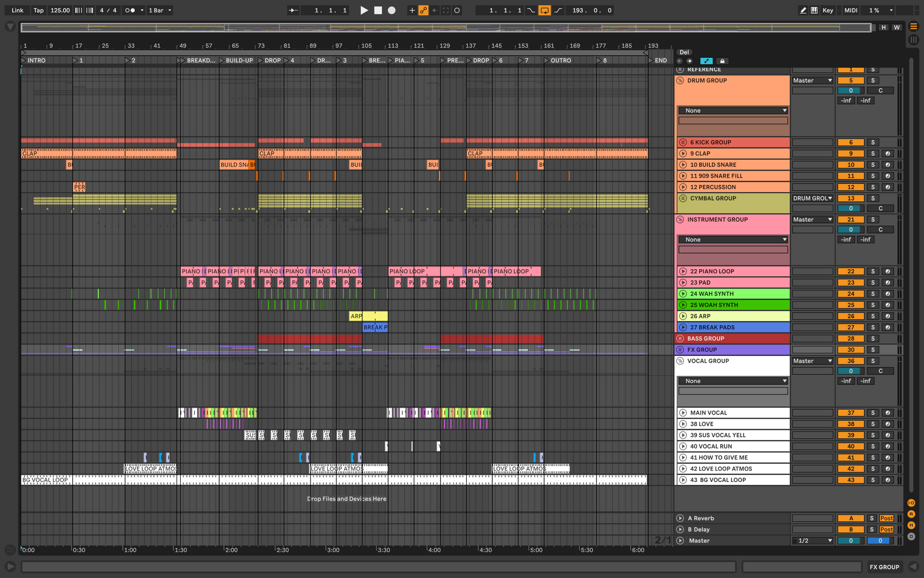Click 38 LOVE track unfold arrow icon
The width and height of the screenshot is (924, 578).
point(683,424)
